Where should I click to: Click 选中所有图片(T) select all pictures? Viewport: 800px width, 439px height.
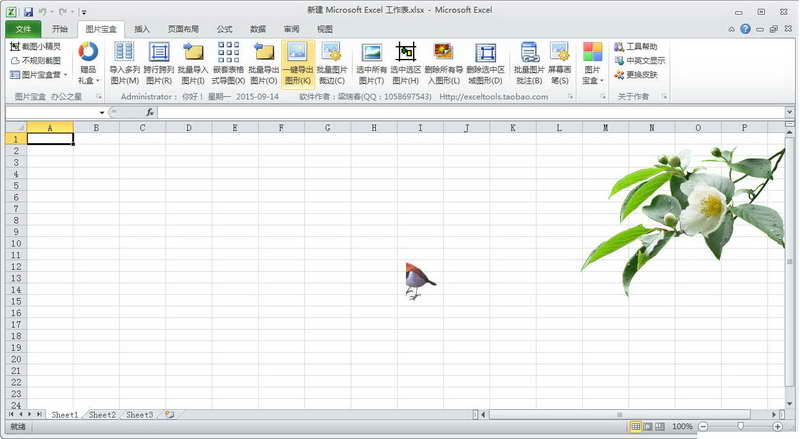tap(371, 64)
